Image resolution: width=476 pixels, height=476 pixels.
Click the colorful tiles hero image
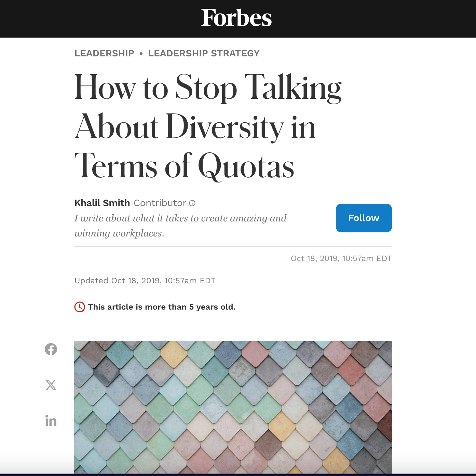(x=233, y=407)
